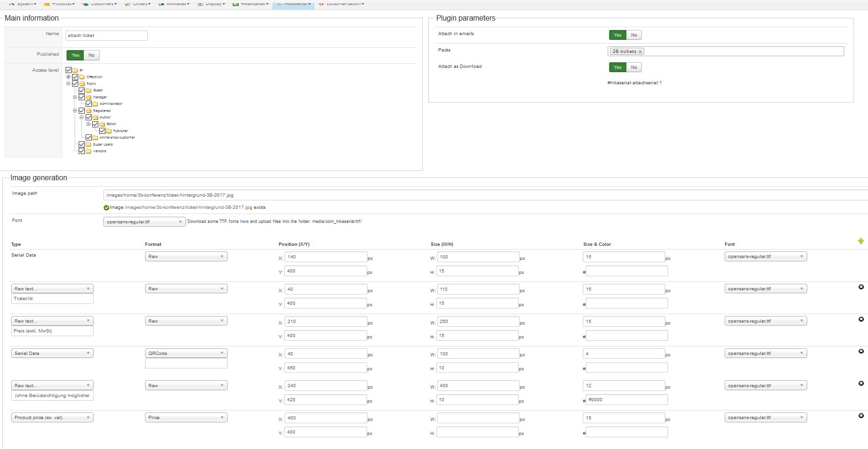Click the Vendors folder icon
This screenshot has height=449, width=868.
coord(88,151)
